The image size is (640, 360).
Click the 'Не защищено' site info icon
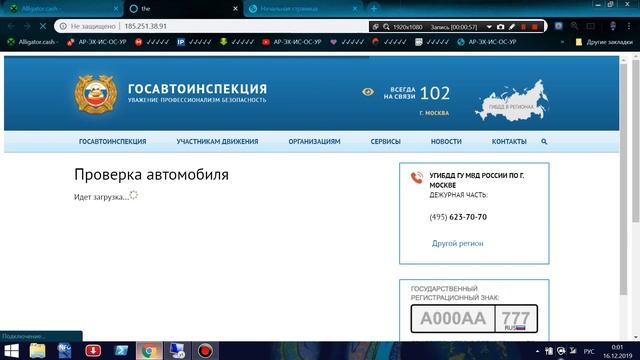pyautogui.click(x=63, y=26)
